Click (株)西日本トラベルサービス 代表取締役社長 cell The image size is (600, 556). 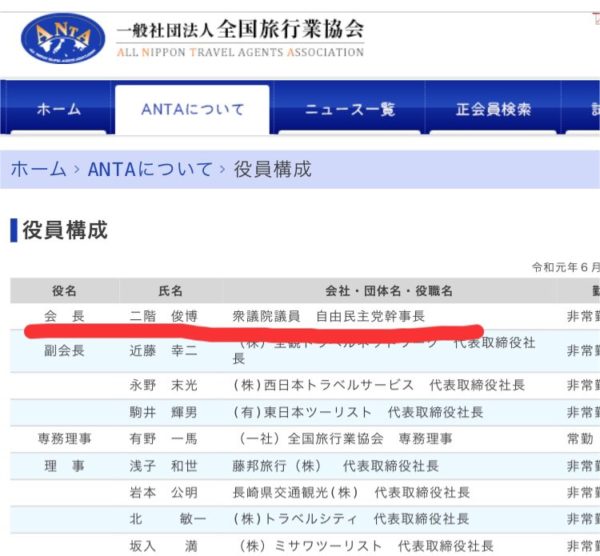pos(379,385)
